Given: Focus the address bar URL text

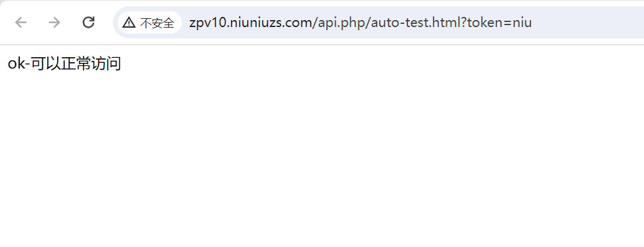Looking at the screenshot, I should pos(360,22).
